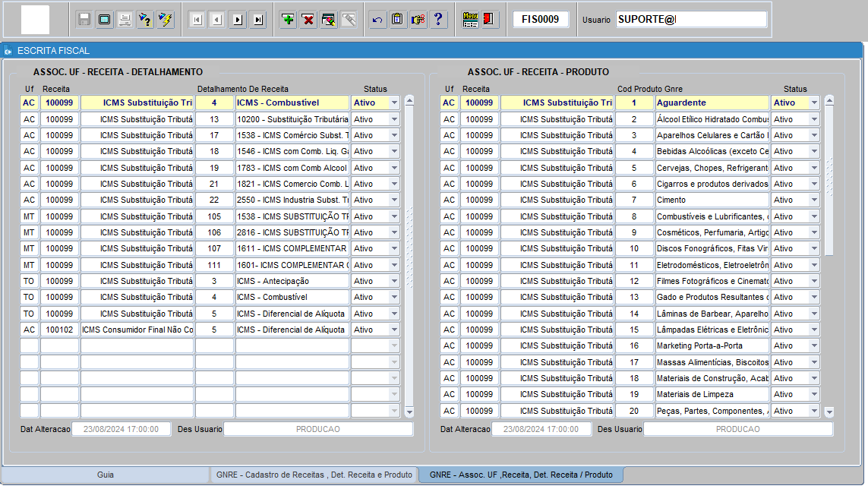Screen dimensions: 868x489
Task: Click scroll-up arrow of the Detalhamento list
Action: tap(409, 101)
